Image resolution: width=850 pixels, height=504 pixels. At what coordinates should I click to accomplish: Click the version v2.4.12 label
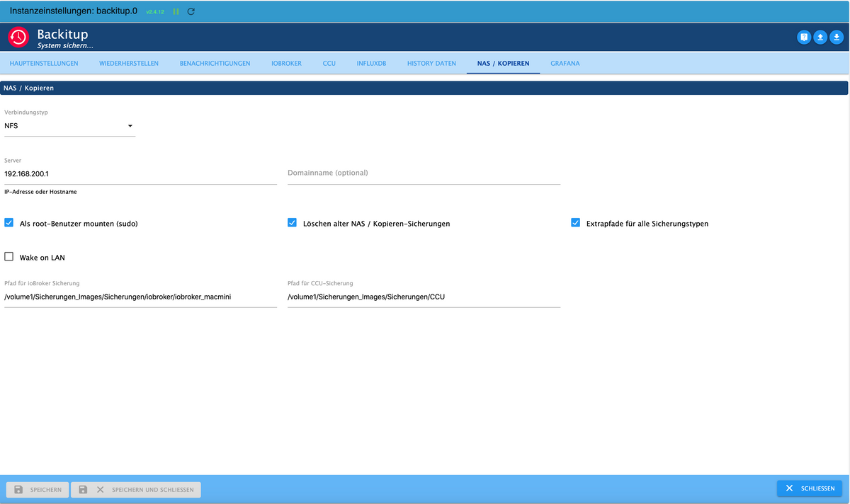tap(155, 12)
